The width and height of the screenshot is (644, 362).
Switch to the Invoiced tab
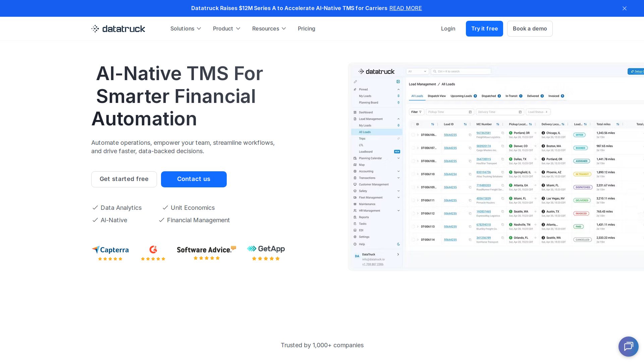(x=556, y=96)
